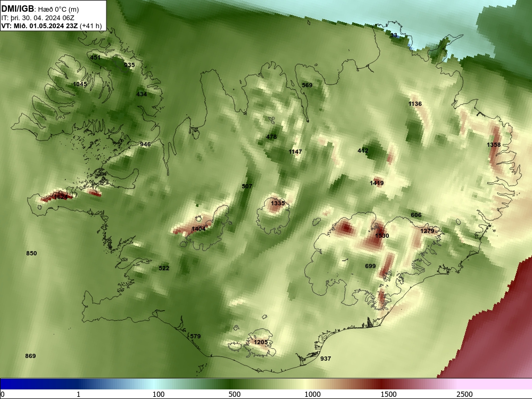Click the 1335 value on central glacier
This screenshot has width=532, height=399.
[278, 203]
